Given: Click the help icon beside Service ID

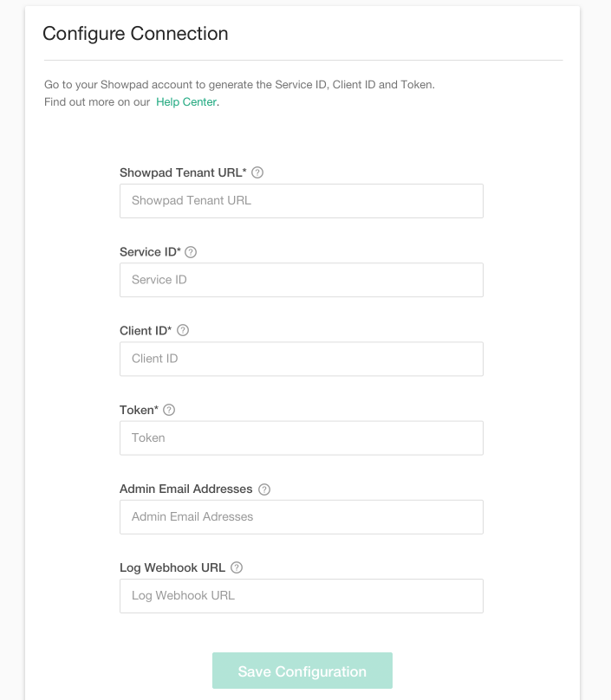Looking at the screenshot, I should point(190,251).
